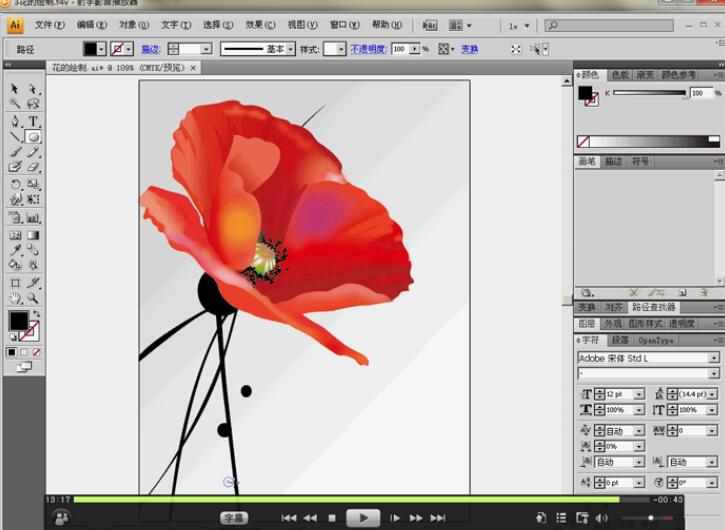This screenshot has width=725, height=530.
Task: Open the 文件(F) menu
Action: (x=50, y=25)
